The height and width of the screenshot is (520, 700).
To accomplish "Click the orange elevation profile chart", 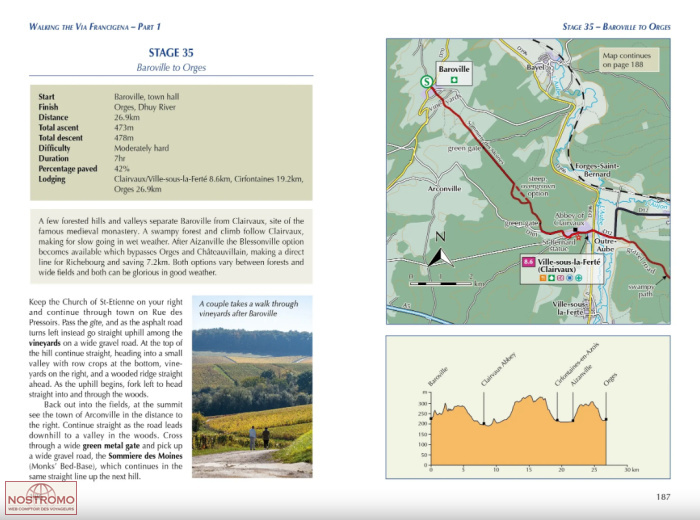I will (x=518, y=432).
